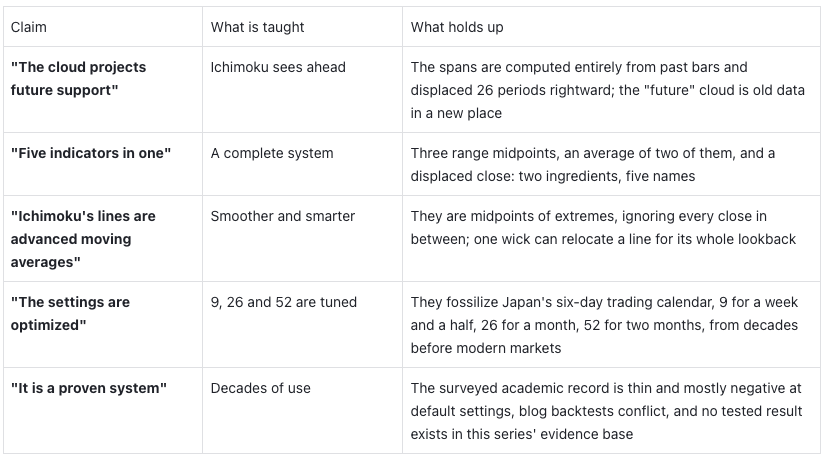The width and height of the screenshot is (826, 464).
Task: Select the "The settings are optimized" claim
Action: pyautogui.click(x=70, y=314)
